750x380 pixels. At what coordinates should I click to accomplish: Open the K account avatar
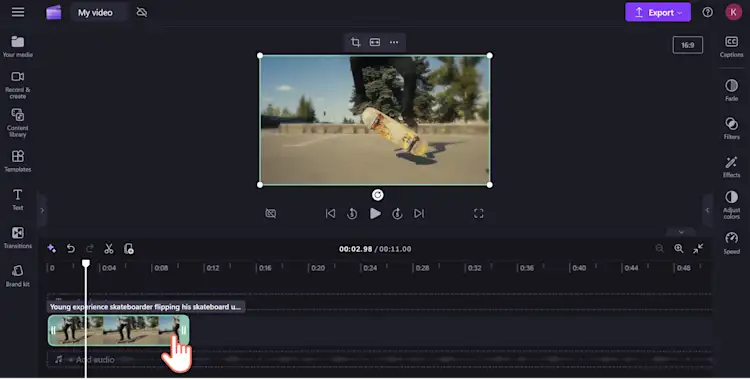[x=733, y=12]
